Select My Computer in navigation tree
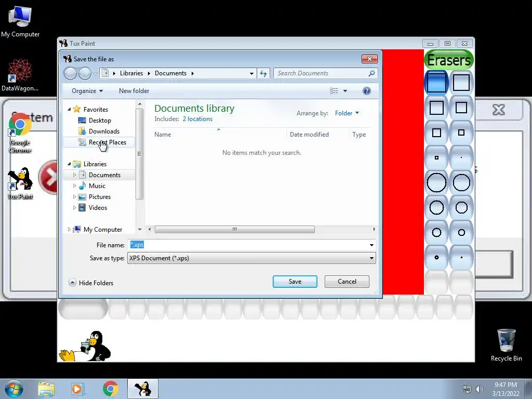The height and width of the screenshot is (399, 532). [102, 229]
